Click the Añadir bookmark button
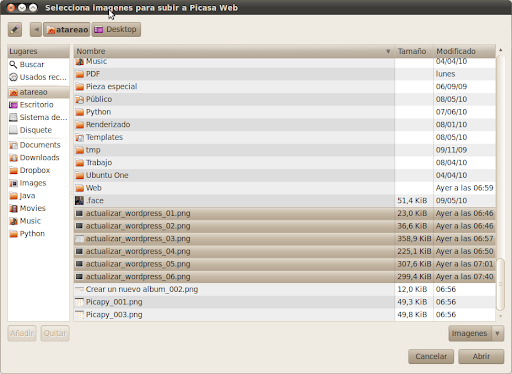The width and height of the screenshot is (512, 374). click(22, 333)
